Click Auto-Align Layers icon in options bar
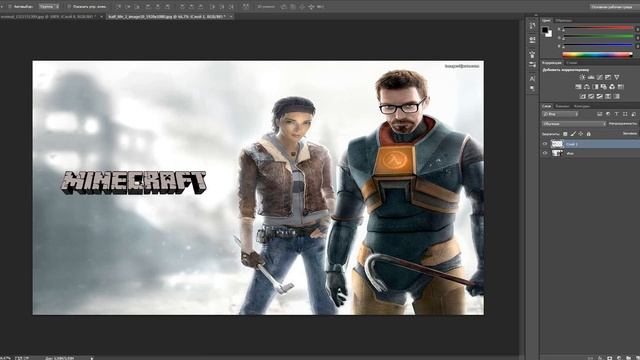The width and height of the screenshot is (640, 360). 247,7
